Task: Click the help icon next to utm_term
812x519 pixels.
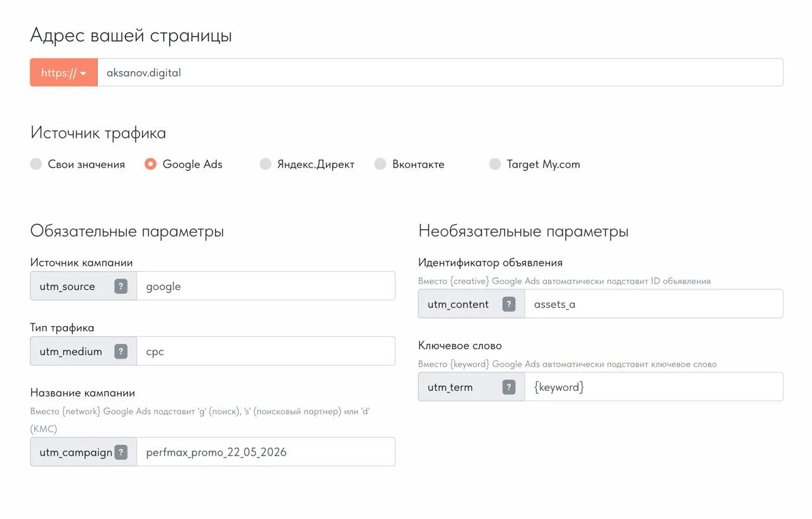Action: click(509, 387)
